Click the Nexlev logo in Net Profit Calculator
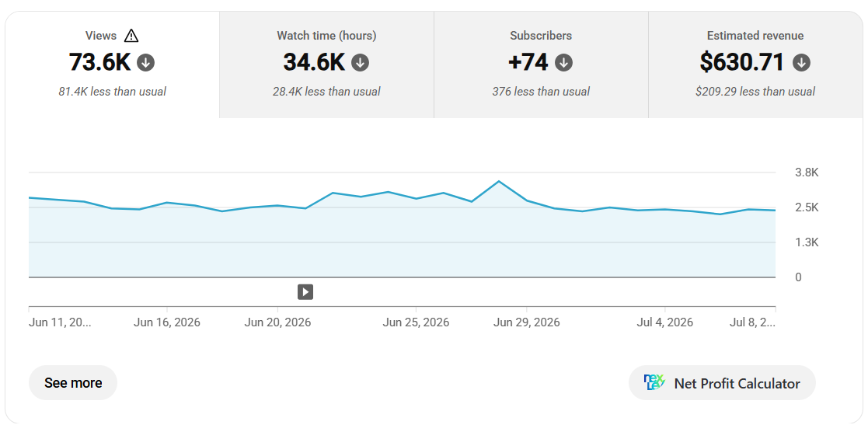868x425 pixels. tap(655, 382)
